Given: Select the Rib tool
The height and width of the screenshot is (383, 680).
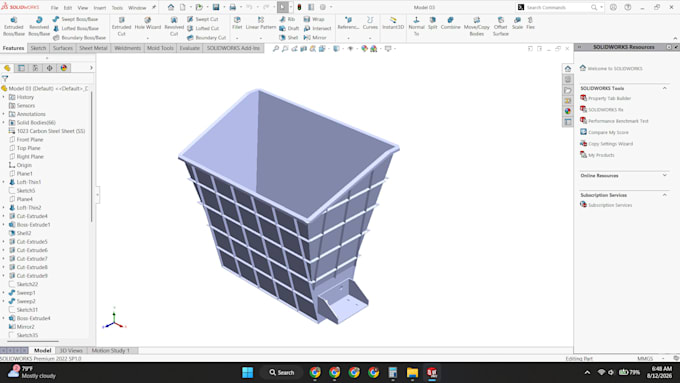Looking at the screenshot, I should tap(287, 19).
